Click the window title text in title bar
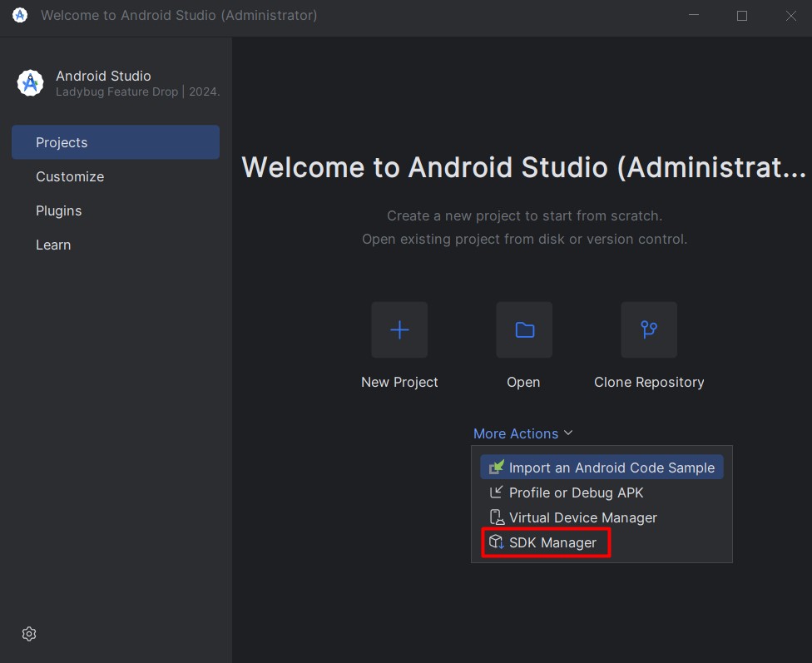The height and width of the screenshot is (663, 812). pos(179,16)
